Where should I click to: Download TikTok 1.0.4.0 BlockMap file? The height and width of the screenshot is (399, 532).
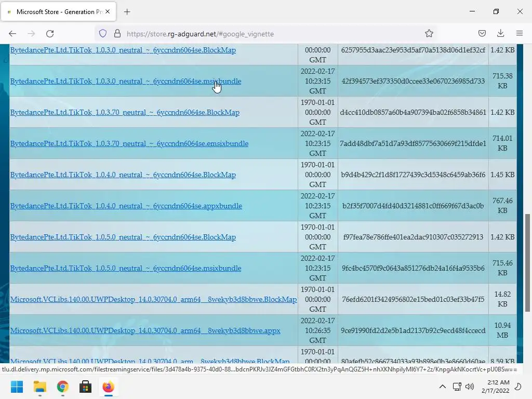[123, 175]
